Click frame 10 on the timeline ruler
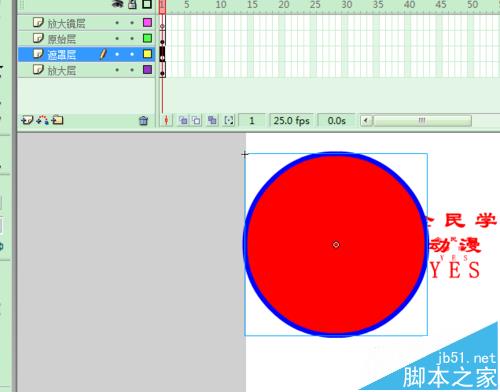 tap(221, 5)
